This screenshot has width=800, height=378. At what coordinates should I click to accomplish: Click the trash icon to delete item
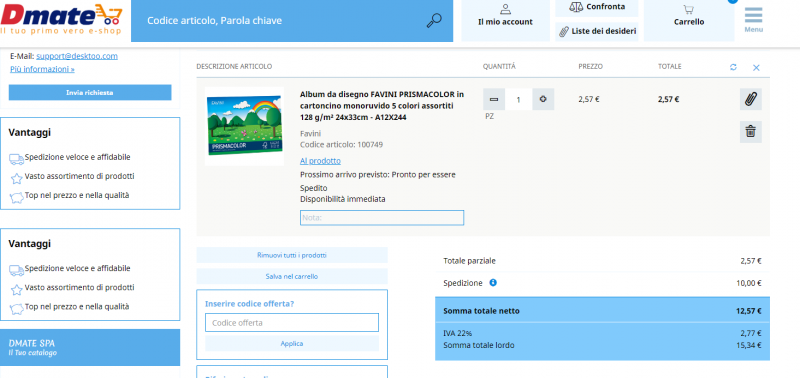(751, 132)
